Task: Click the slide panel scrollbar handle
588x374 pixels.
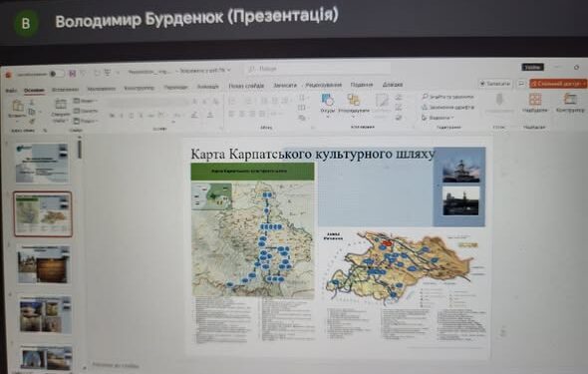Action: pos(79,149)
